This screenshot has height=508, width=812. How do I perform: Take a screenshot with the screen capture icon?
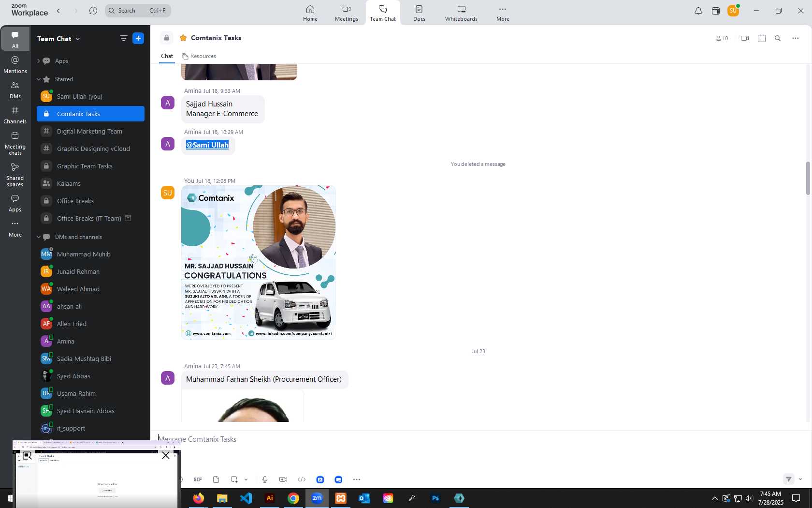click(234, 479)
